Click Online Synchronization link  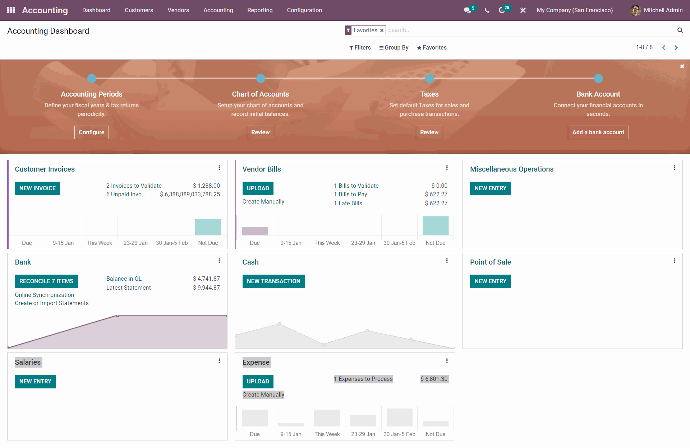(x=44, y=295)
